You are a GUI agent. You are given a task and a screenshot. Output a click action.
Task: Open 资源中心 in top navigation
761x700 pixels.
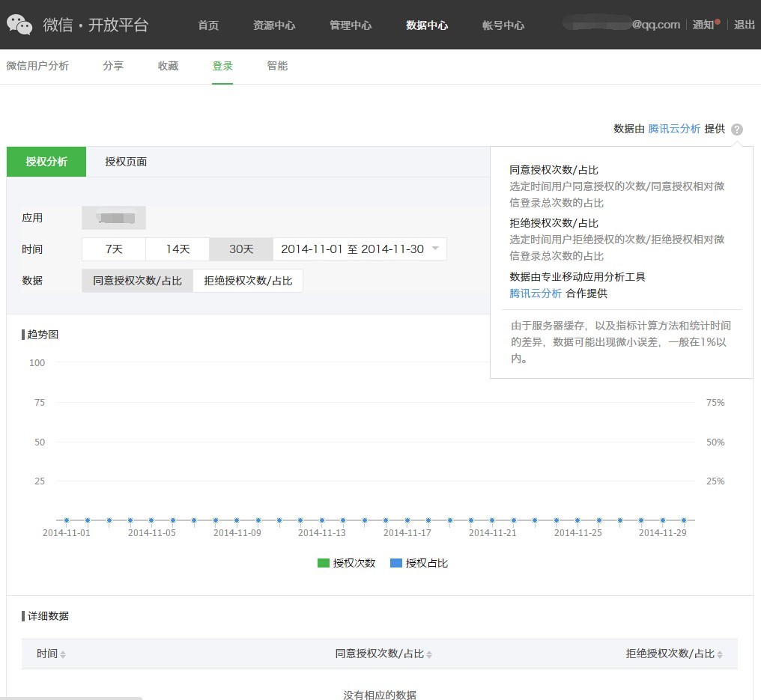click(274, 25)
